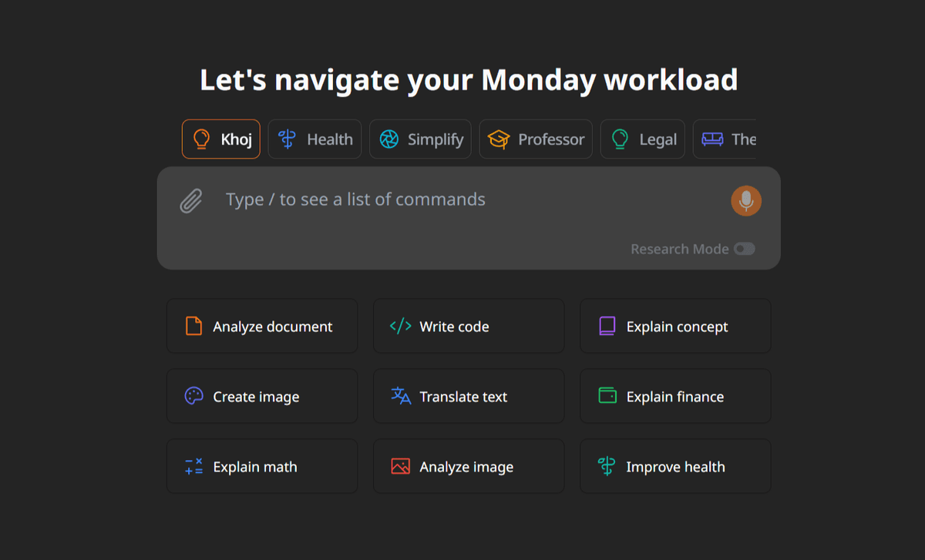
Task: Select the Legal agent
Action: pos(642,139)
